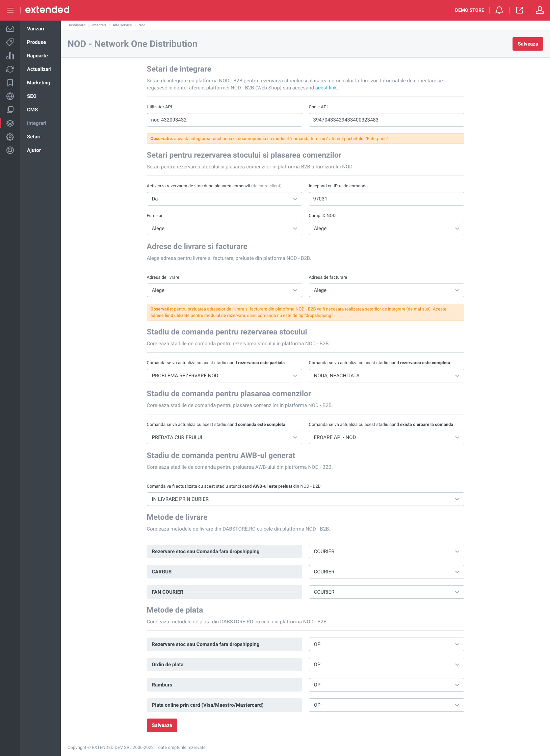
Task: Open the SEO menu item
Action: pos(32,96)
